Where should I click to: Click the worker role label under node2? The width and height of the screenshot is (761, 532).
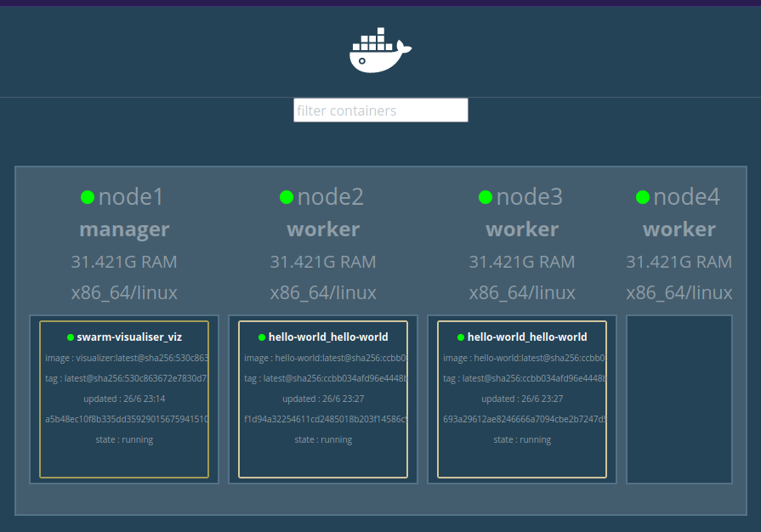(x=323, y=229)
